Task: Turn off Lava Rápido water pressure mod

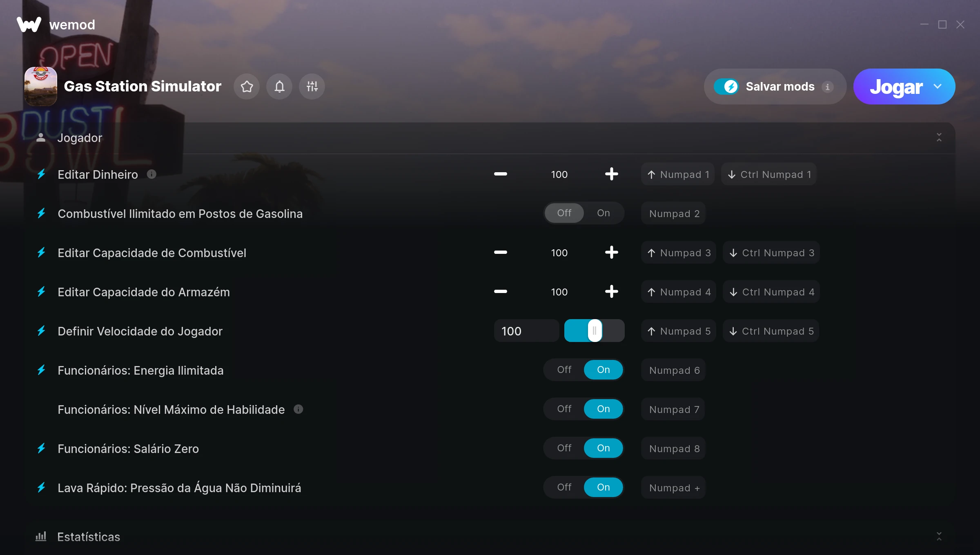Action: (x=564, y=487)
